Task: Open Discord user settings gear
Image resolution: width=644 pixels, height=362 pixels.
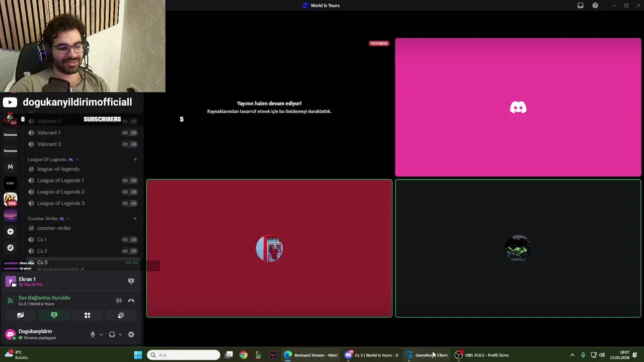Action: 131,334
